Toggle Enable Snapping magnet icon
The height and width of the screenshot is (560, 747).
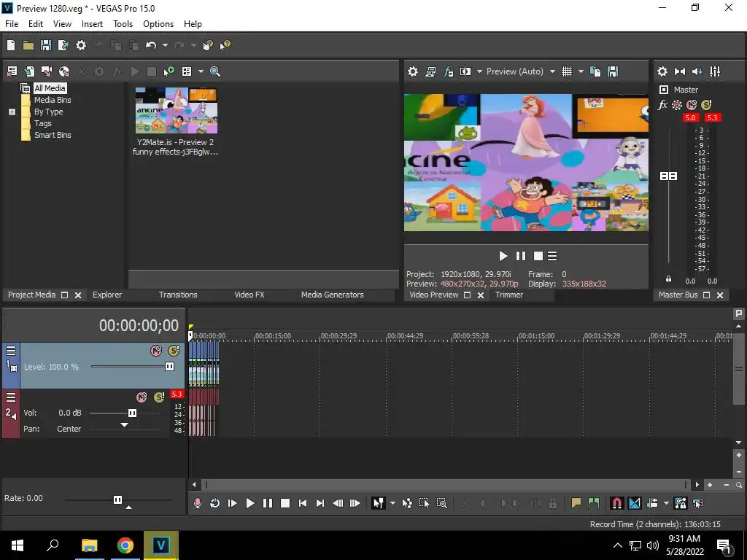616,503
